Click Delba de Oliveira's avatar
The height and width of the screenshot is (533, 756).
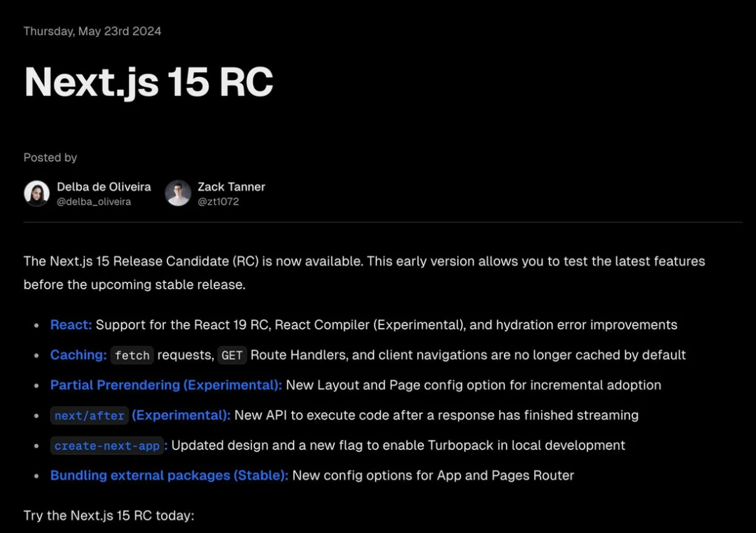[x=36, y=193]
